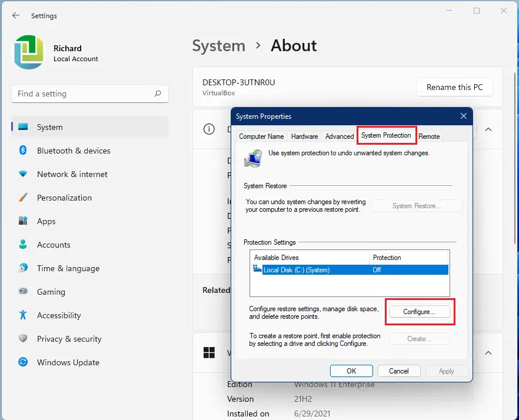Open Network & internet settings
This screenshot has width=519, height=420.
coord(89,174)
